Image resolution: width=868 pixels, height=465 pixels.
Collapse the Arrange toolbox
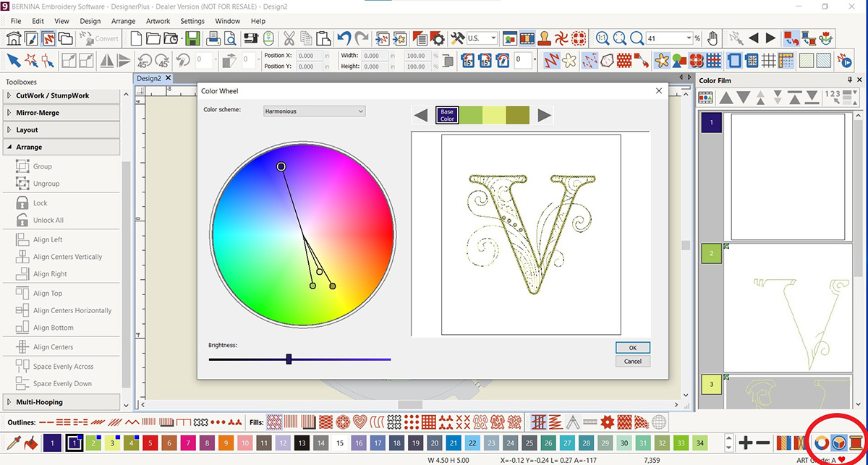[61, 147]
